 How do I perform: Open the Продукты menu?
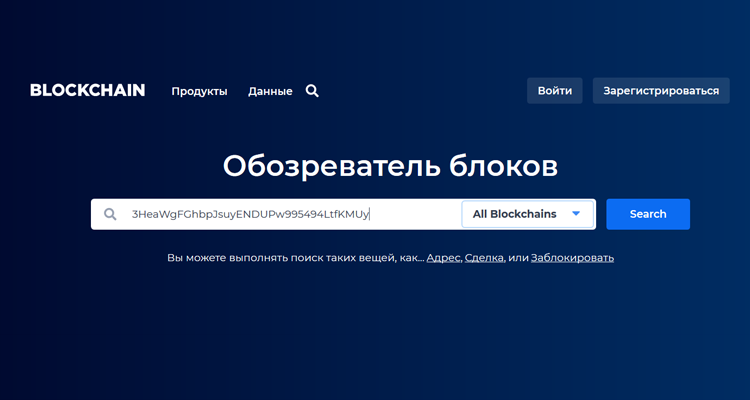coord(199,91)
